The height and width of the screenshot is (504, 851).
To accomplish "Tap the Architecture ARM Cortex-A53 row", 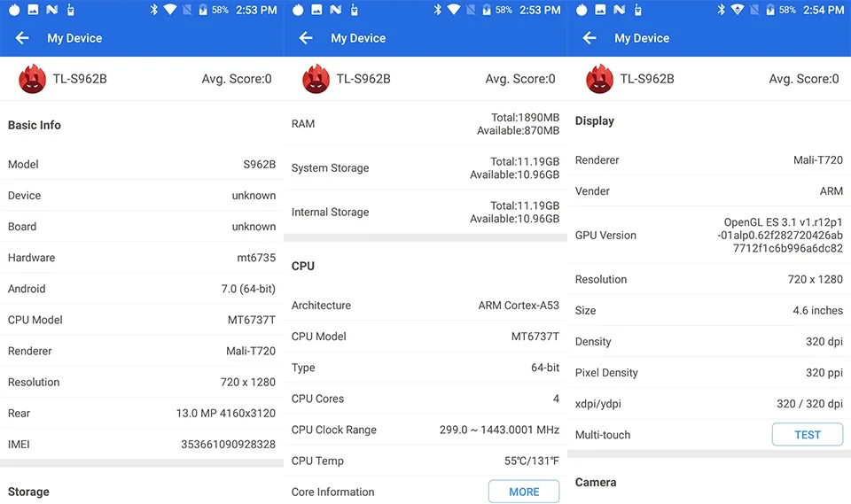I will [425, 305].
